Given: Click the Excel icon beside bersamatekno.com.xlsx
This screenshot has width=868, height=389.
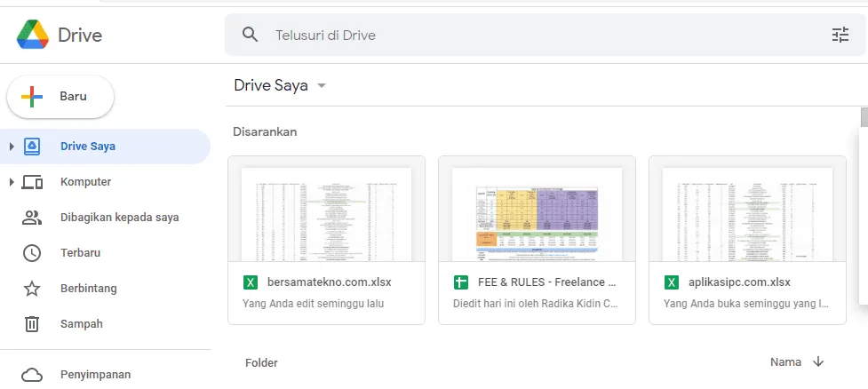Looking at the screenshot, I should click(x=251, y=282).
